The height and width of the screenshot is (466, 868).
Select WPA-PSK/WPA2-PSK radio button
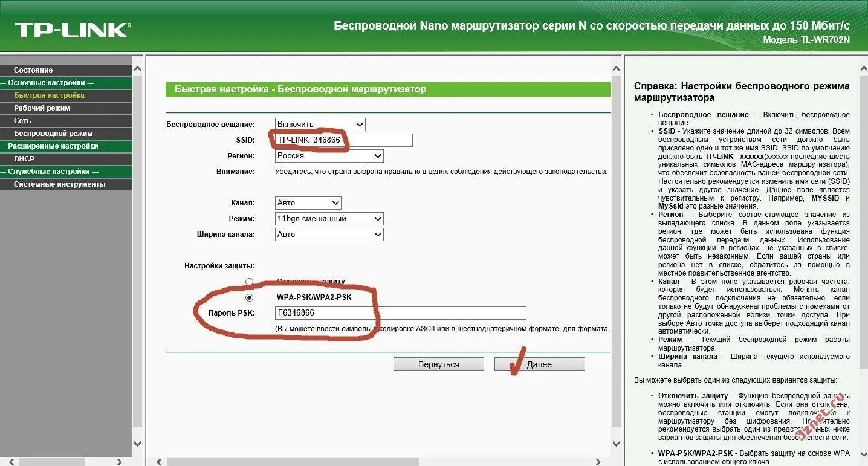(x=249, y=297)
